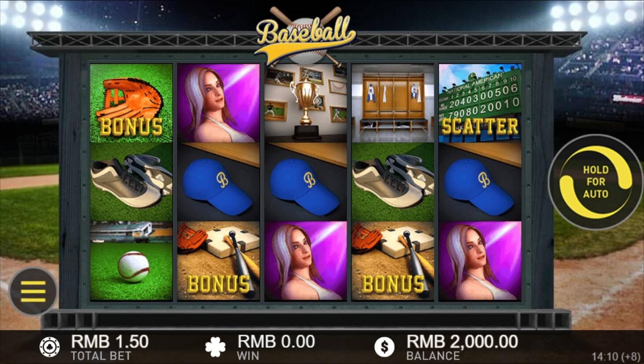Viewport: 644px width, 364px height.
Task: Open the hamburger menu button
Action: coord(33,291)
